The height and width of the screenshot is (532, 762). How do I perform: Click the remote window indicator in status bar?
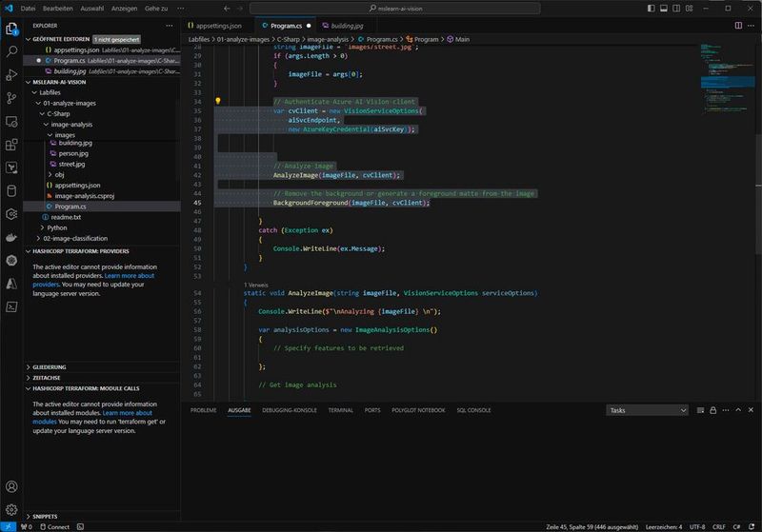(9, 526)
